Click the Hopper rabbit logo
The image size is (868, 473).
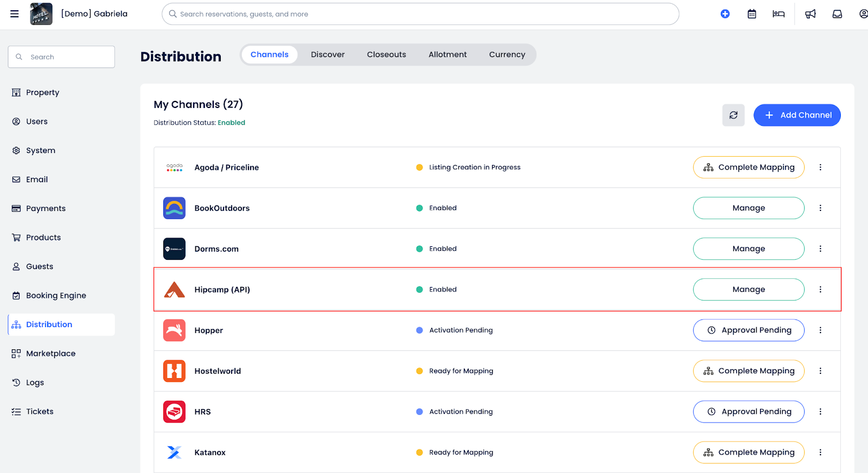pos(174,330)
